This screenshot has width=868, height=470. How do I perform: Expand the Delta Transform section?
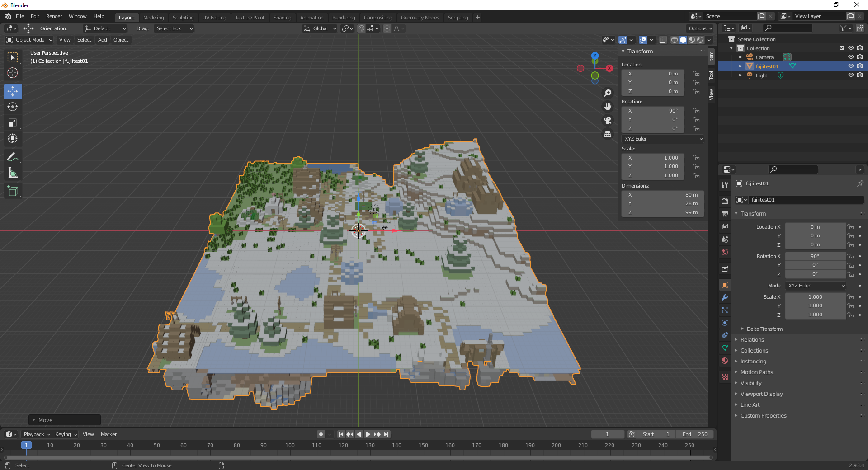click(x=764, y=329)
